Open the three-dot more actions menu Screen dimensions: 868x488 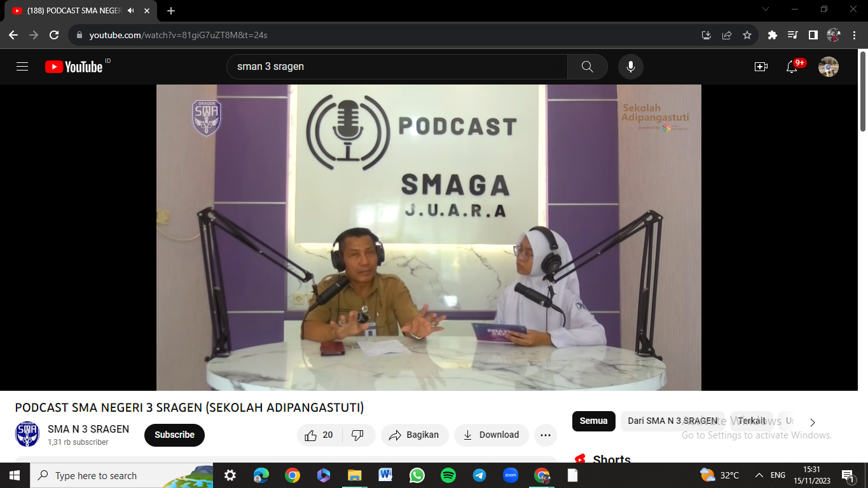(x=545, y=435)
